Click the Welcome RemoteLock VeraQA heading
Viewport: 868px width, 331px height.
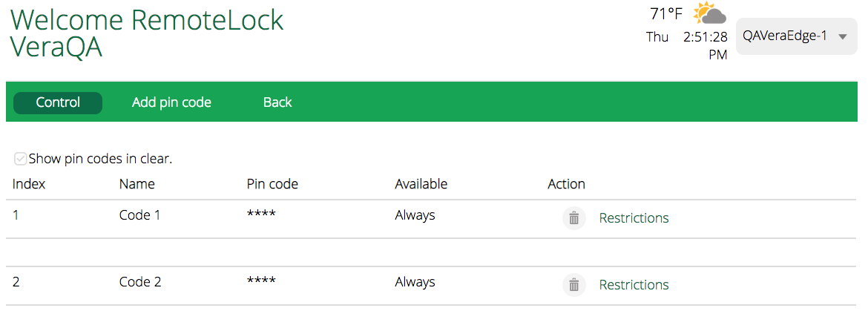click(146, 33)
